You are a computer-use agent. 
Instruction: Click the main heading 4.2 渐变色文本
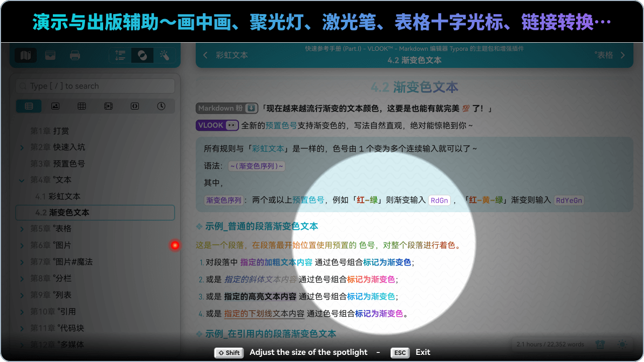coord(415,87)
